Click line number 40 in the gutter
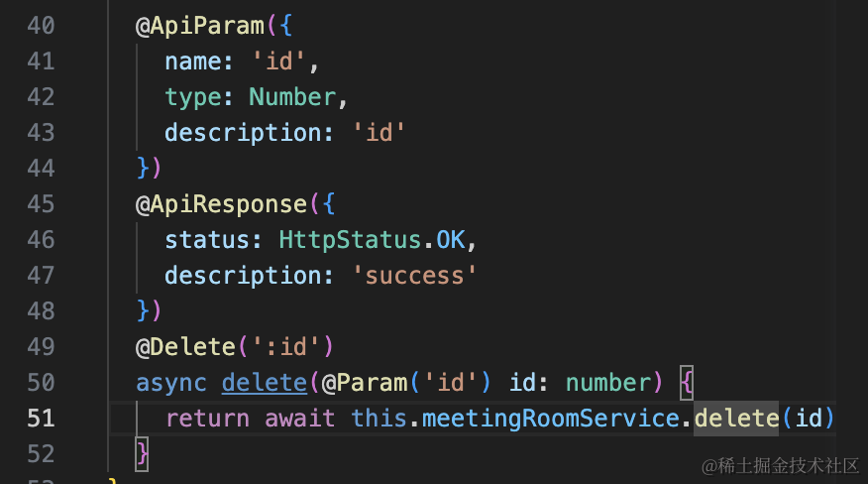Screen dimensions: 868x484 coord(40,26)
